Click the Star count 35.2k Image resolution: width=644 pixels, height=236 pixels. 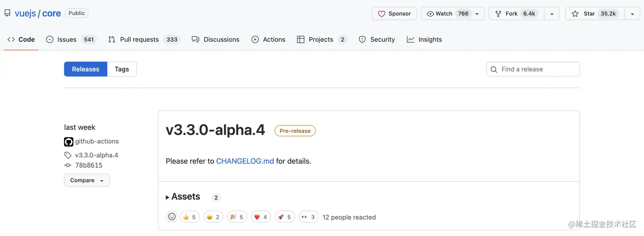tap(608, 14)
